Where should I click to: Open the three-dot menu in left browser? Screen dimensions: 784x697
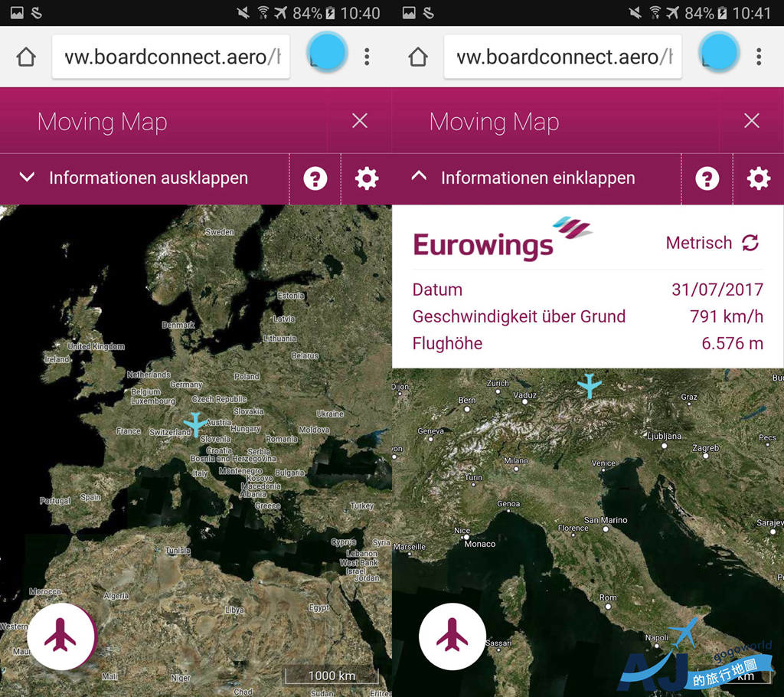tap(367, 57)
